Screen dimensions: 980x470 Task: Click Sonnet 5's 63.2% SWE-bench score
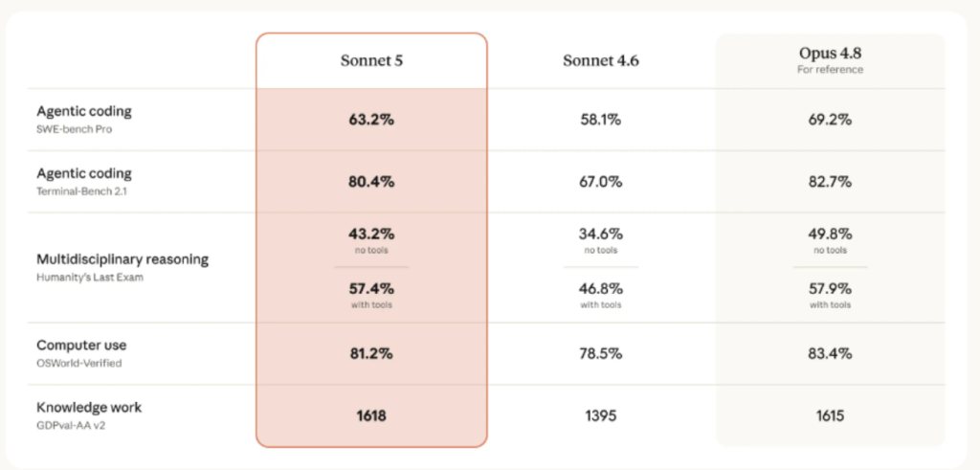371,120
